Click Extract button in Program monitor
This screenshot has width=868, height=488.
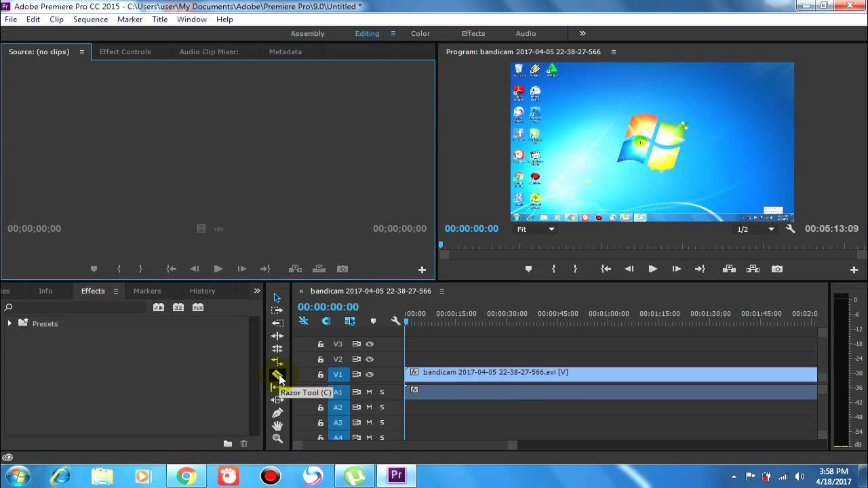(x=753, y=269)
